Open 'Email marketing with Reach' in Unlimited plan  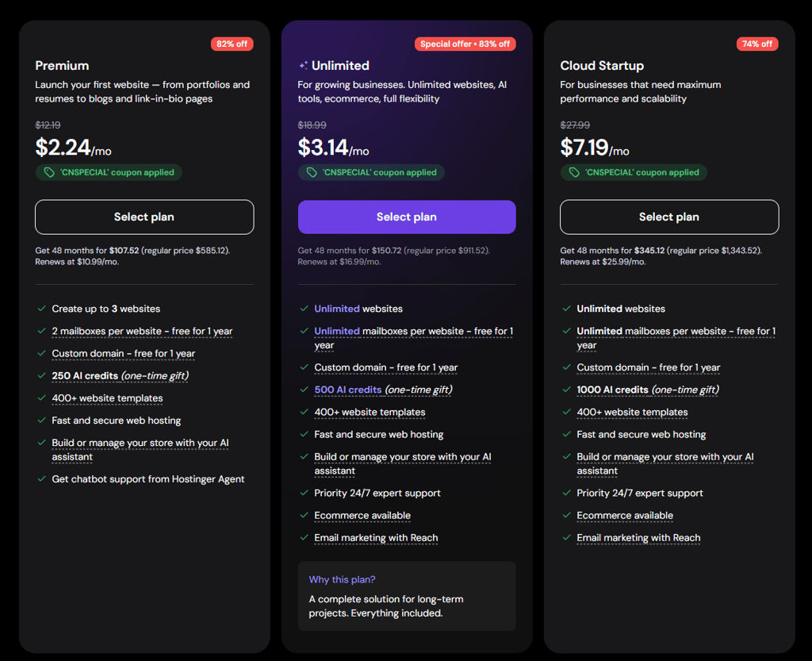tap(376, 538)
